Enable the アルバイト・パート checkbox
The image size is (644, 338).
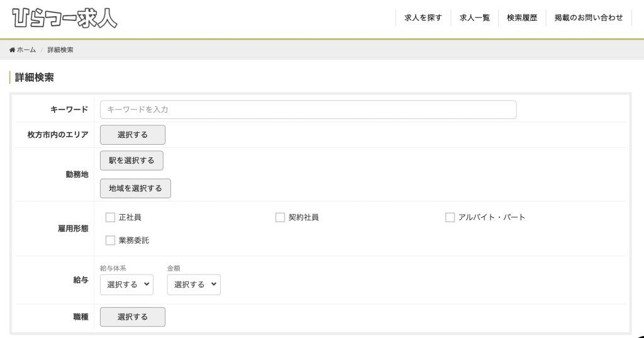450,218
